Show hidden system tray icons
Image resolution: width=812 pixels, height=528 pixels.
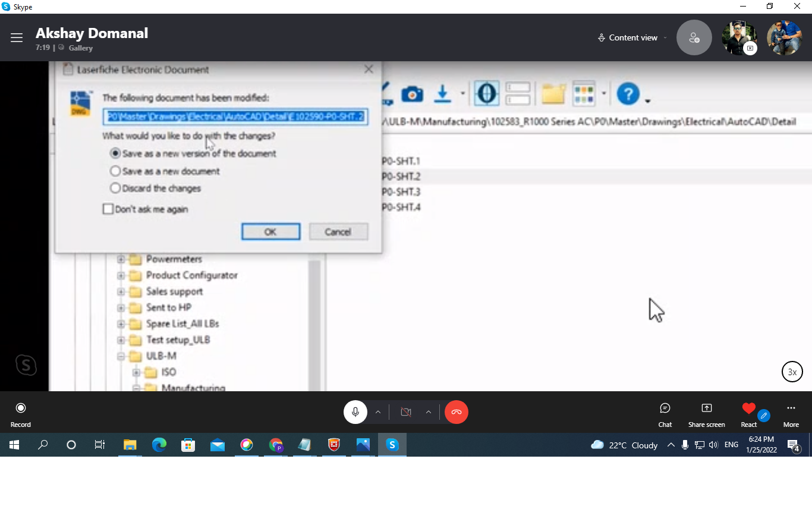pos(671,445)
